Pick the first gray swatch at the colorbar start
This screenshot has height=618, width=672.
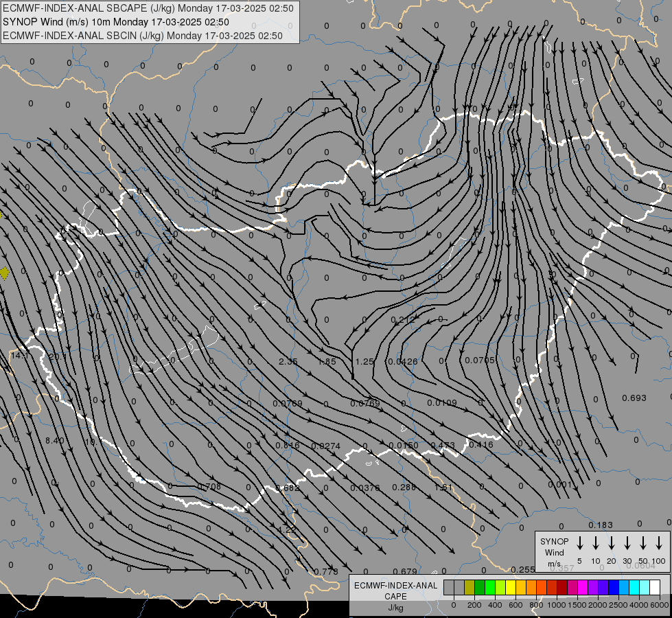449,587
